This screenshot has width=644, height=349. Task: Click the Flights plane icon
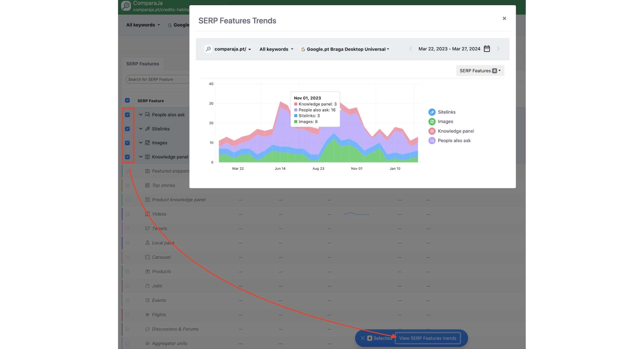click(x=147, y=315)
